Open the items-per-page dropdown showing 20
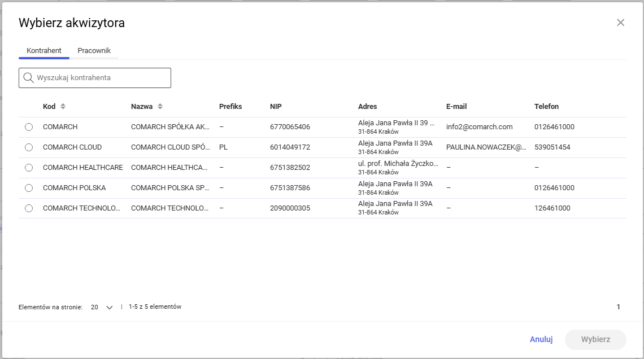This screenshot has height=359, width=644. pos(102,307)
